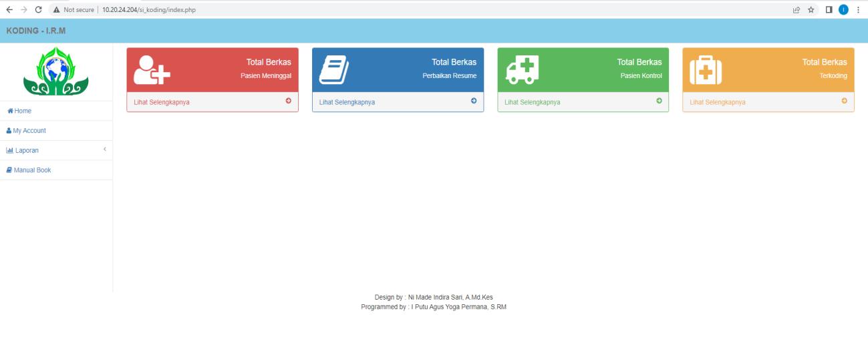This screenshot has width=868, height=339.
Task: Click the Home house icon
Action: [x=10, y=111]
